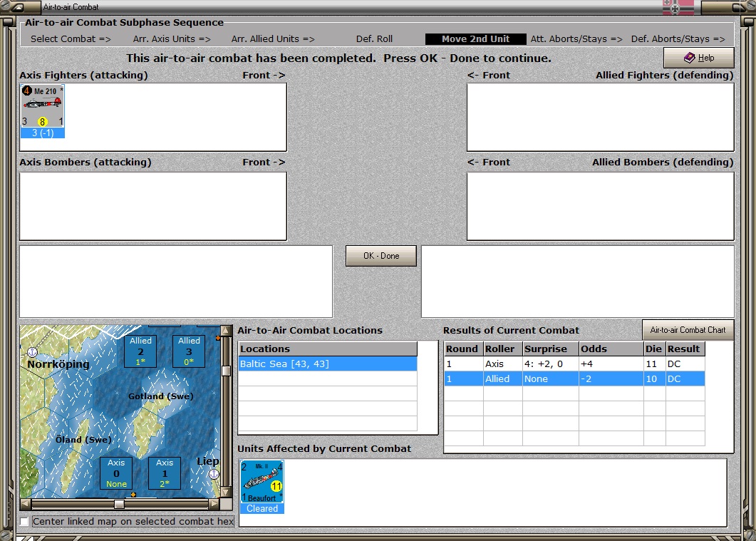Click the Odds column header

611,349
